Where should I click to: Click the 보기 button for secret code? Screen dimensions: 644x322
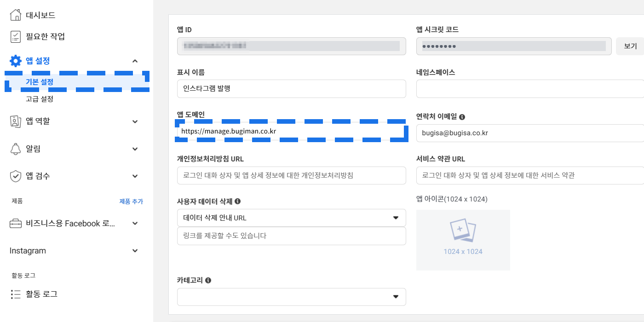click(630, 46)
